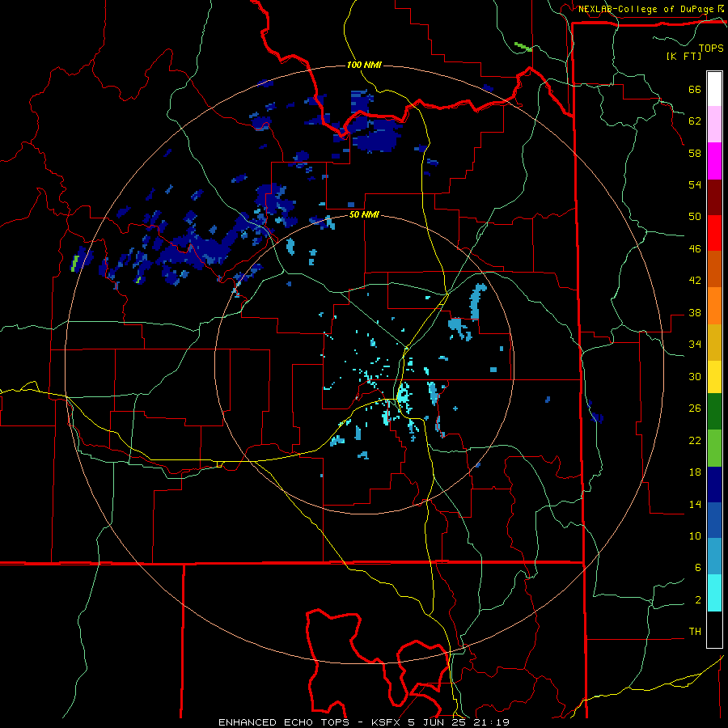Click the legend value 26
Viewport: 728px width, 728px height.
pyautogui.click(x=695, y=408)
